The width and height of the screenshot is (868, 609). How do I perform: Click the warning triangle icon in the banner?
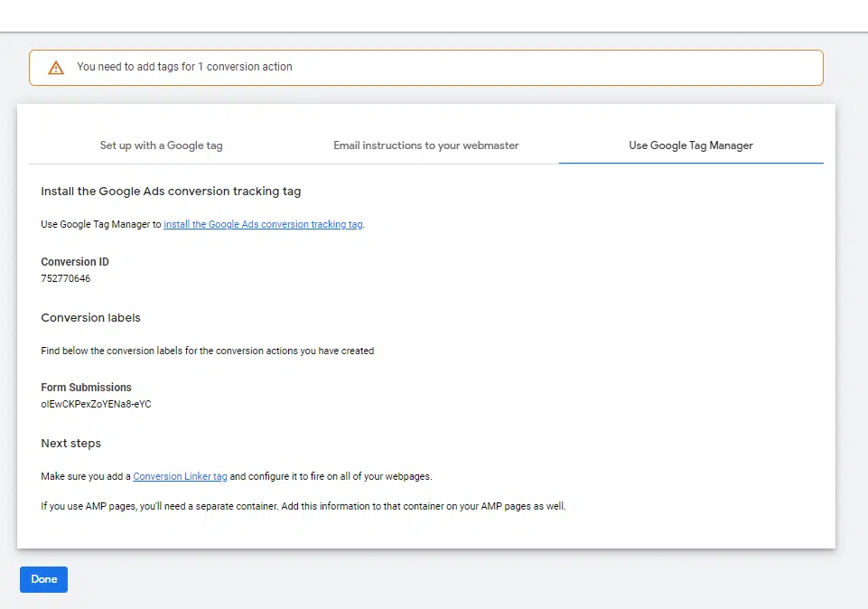56,68
